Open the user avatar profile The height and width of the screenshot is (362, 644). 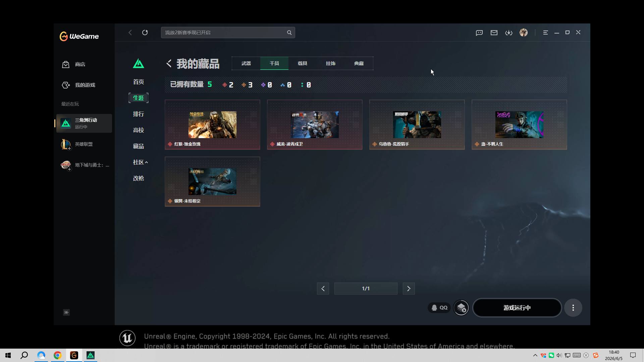tap(524, 33)
